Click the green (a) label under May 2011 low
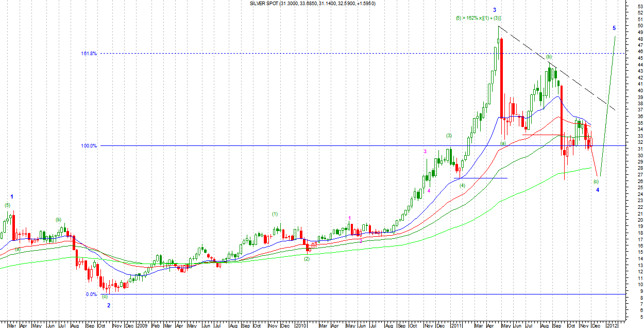Image resolution: width=644 pixels, height=328 pixels. pos(503,143)
